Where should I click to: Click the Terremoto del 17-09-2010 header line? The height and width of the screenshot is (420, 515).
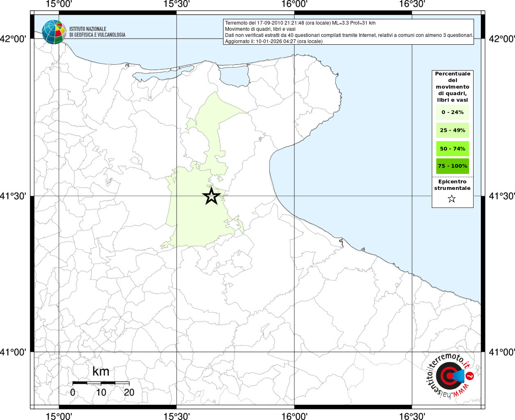(300, 23)
